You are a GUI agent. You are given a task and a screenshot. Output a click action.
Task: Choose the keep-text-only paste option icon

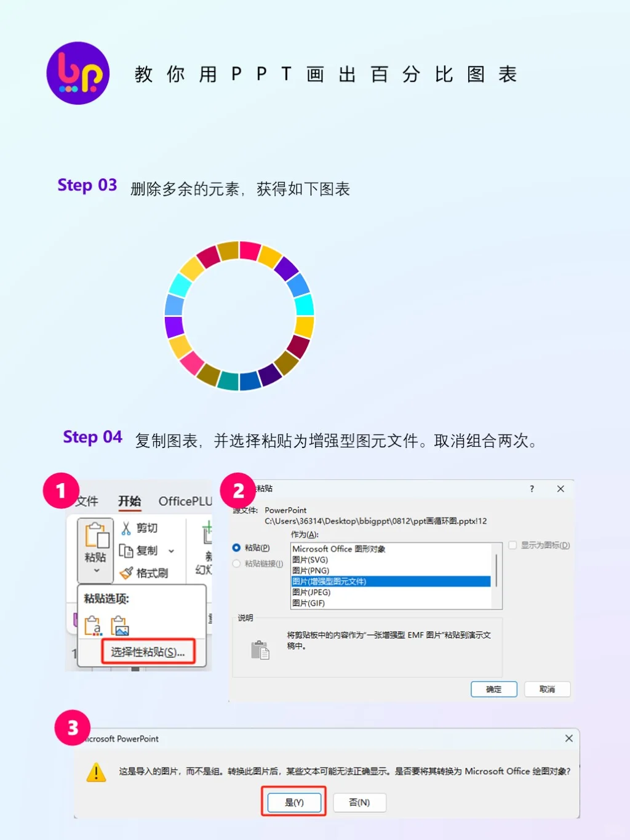[x=93, y=625]
